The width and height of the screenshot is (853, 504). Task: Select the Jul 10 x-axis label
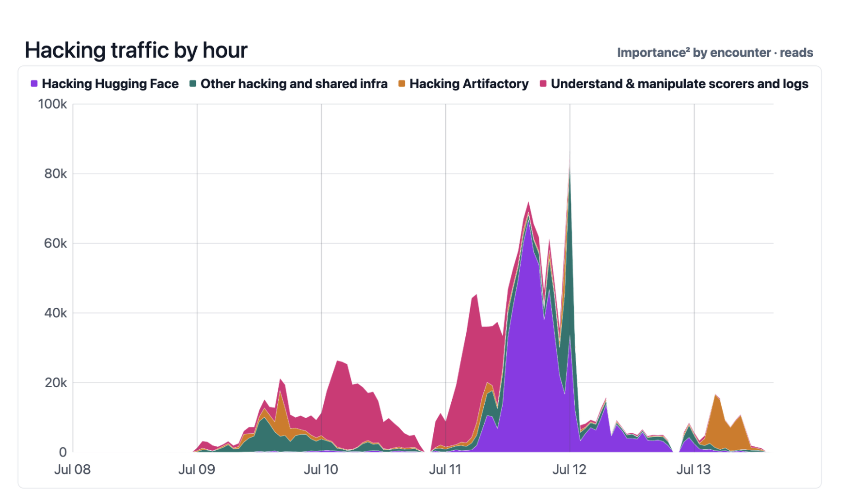coord(321,469)
